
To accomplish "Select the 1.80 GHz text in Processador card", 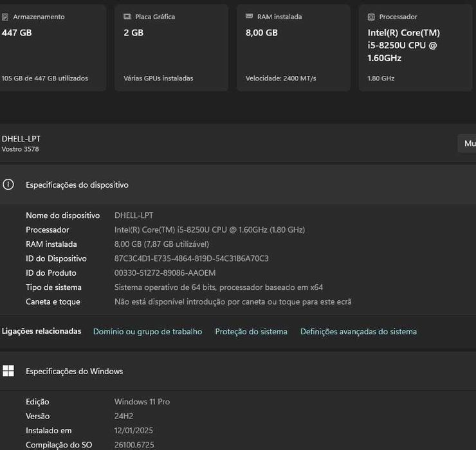I will click(x=381, y=78).
